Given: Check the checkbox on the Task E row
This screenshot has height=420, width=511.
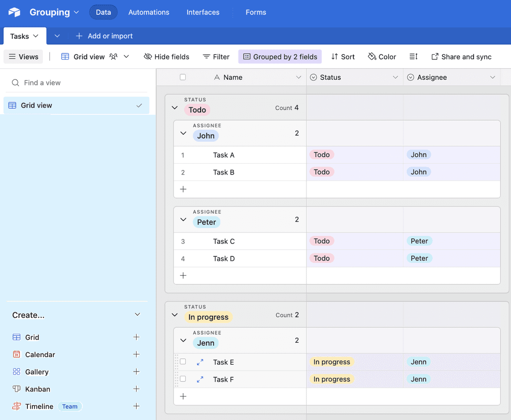Looking at the screenshot, I should (183, 362).
